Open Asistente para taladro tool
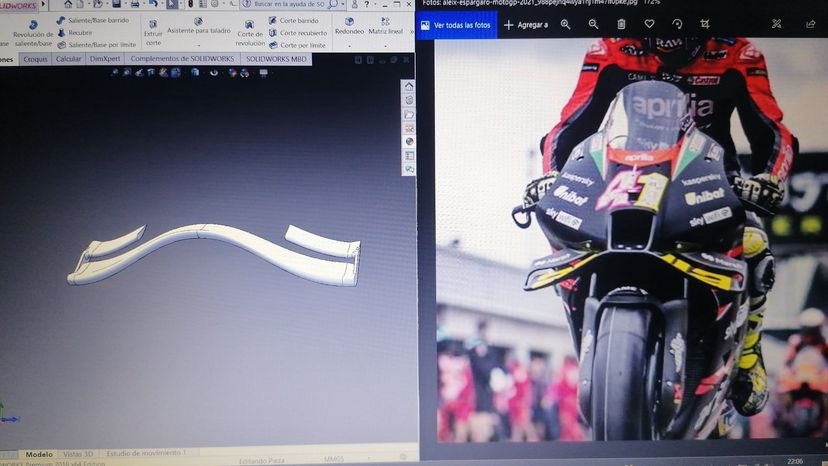 (199, 26)
